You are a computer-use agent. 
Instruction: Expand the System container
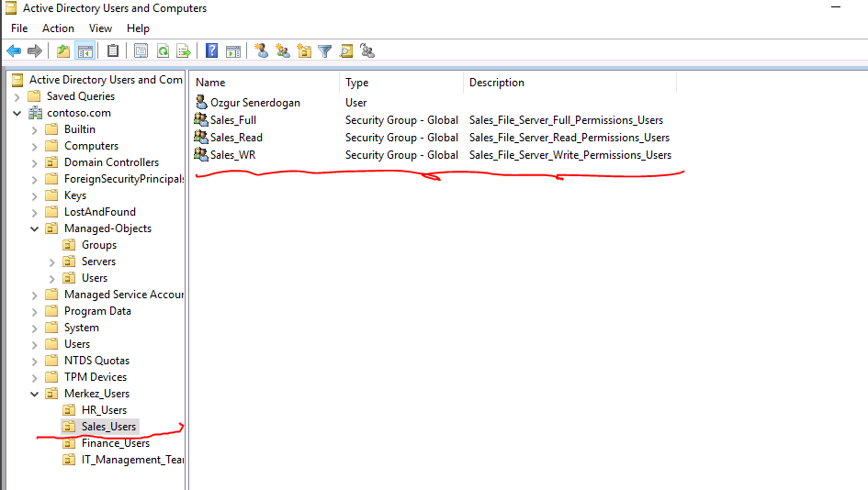pyautogui.click(x=34, y=329)
